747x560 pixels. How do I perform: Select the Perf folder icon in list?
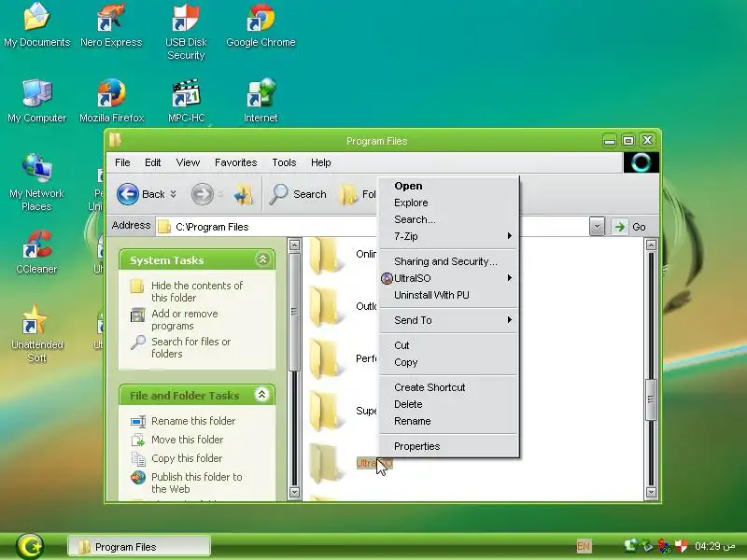pyautogui.click(x=326, y=359)
